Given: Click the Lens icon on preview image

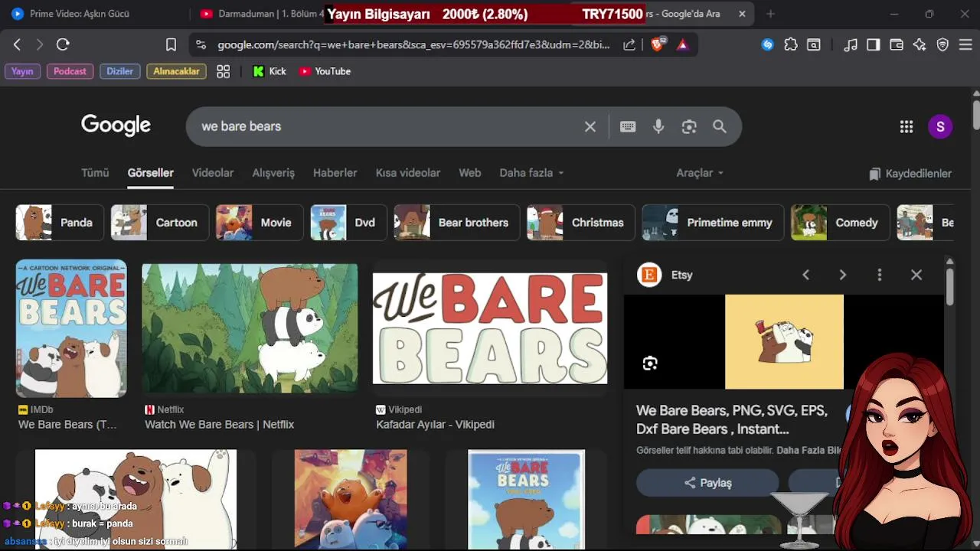Looking at the screenshot, I should pyautogui.click(x=650, y=364).
